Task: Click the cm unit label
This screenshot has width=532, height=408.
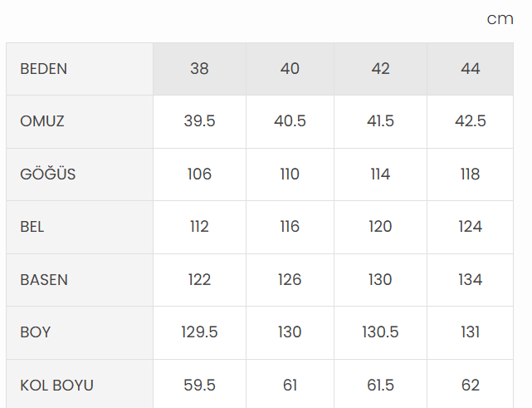Action: (x=500, y=19)
